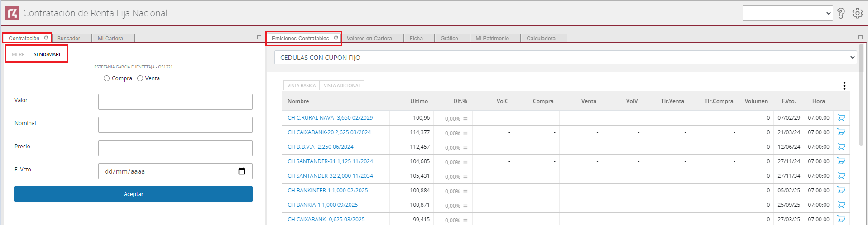The width and height of the screenshot is (868, 225).
Task: Click cart icon for CH SANTANDER-32 row
Action: click(x=841, y=176)
